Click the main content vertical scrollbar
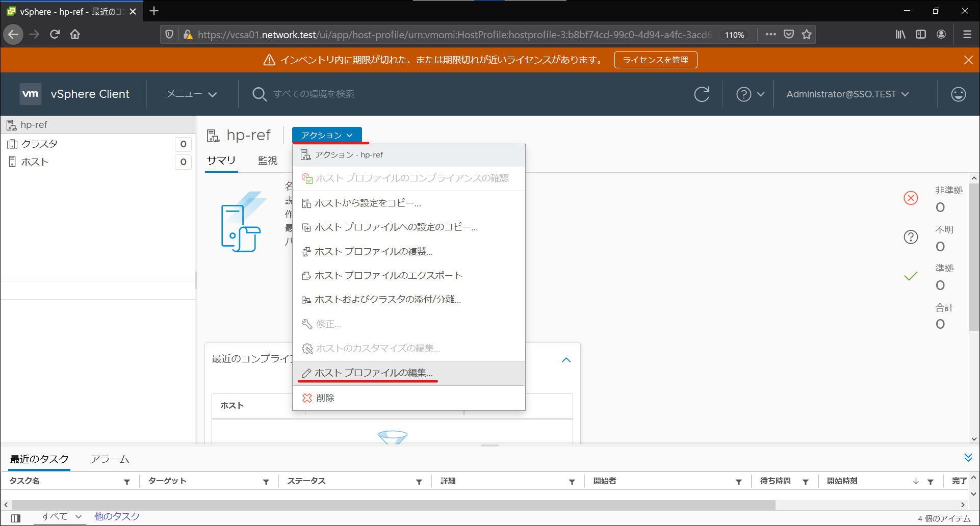The image size is (980, 526). click(974, 257)
